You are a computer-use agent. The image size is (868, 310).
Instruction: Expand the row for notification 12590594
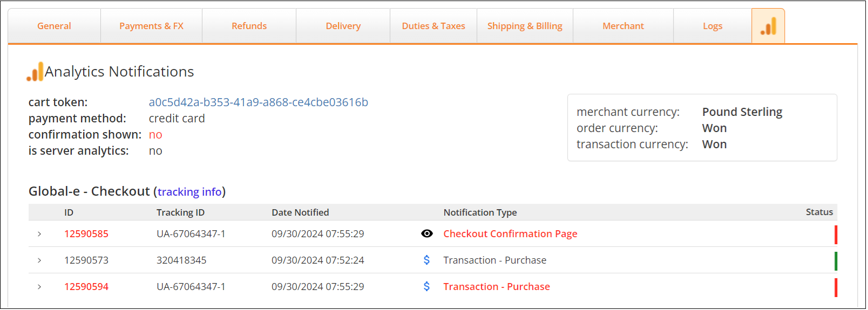(x=39, y=286)
